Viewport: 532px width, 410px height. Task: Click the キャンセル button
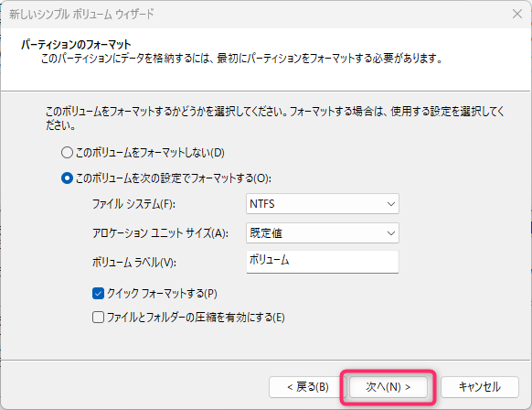point(480,387)
